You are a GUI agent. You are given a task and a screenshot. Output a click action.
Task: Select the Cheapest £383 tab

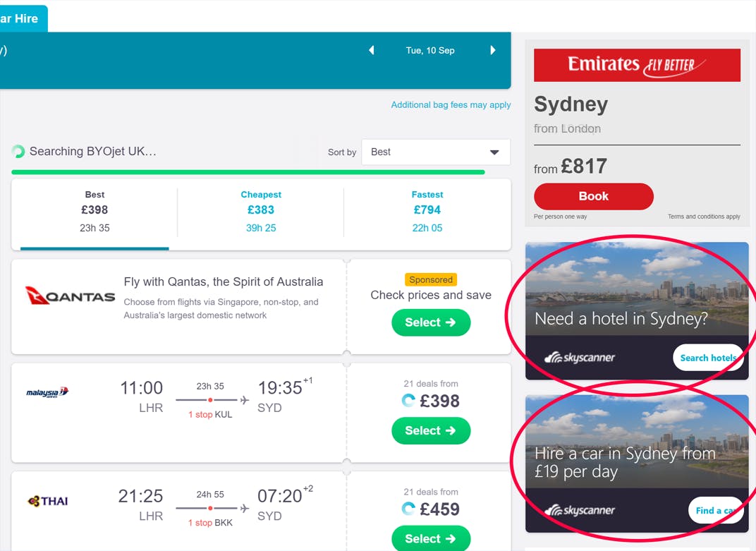(261, 210)
